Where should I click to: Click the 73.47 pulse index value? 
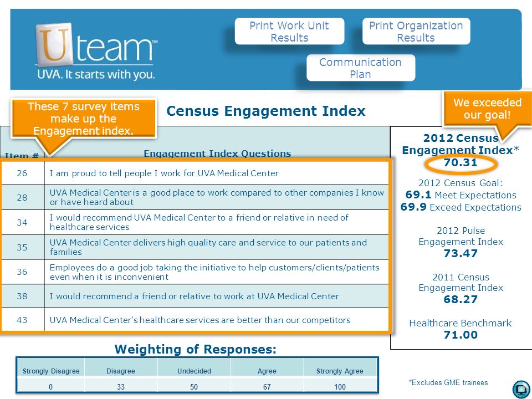(x=461, y=253)
